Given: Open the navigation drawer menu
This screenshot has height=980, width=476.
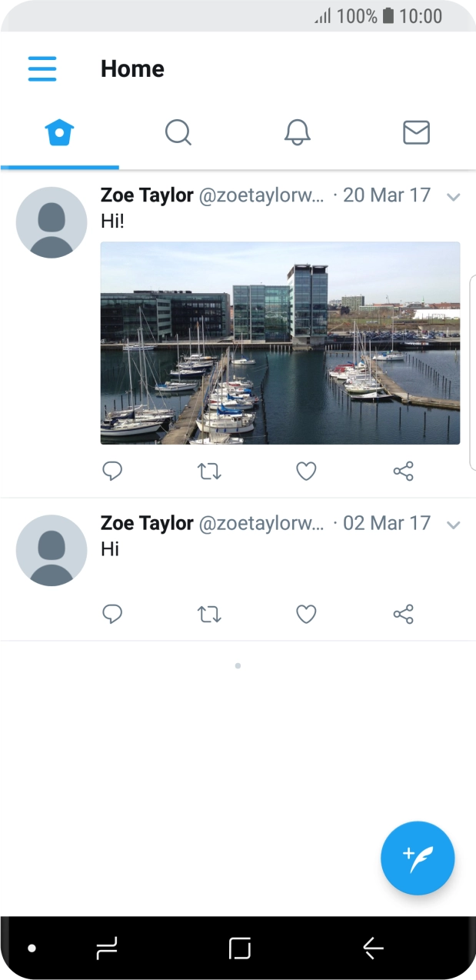Looking at the screenshot, I should (42, 68).
